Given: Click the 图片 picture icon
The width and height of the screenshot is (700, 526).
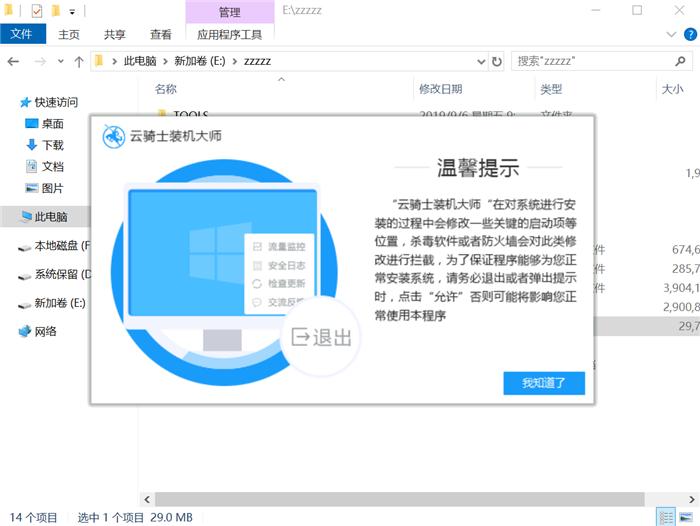Looking at the screenshot, I should (32, 188).
